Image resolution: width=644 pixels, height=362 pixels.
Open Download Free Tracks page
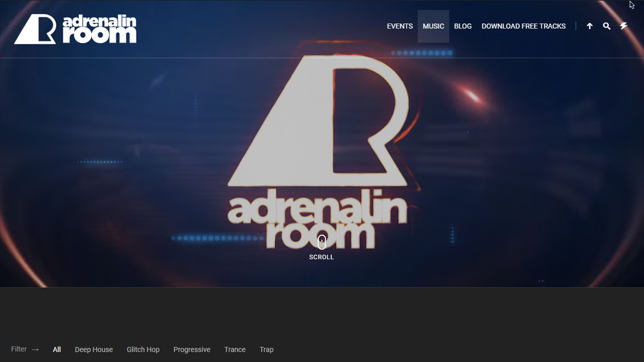(x=524, y=26)
